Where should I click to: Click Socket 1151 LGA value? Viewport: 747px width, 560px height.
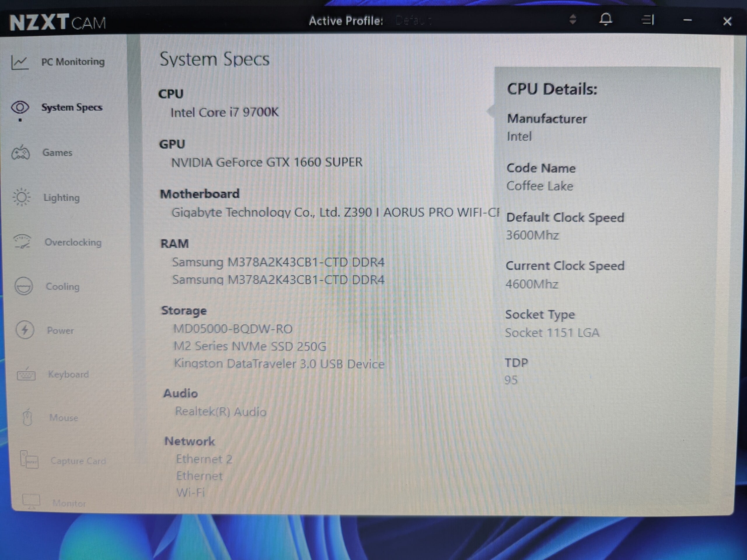[552, 333]
